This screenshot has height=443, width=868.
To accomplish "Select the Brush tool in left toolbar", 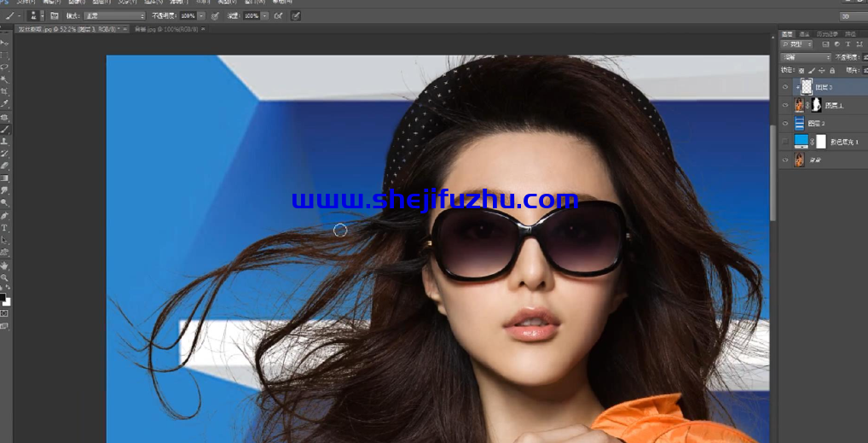I will [5, 129].
